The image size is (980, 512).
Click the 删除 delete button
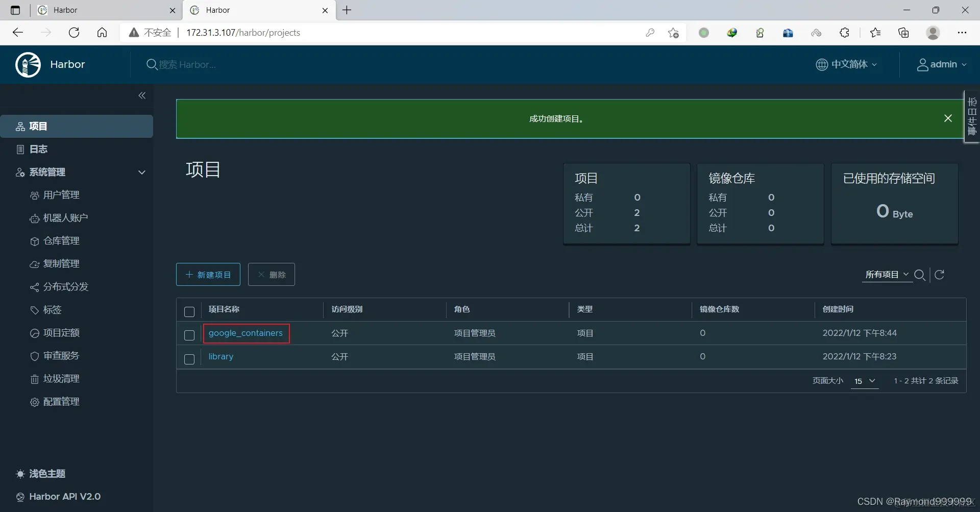pos(272,275)
